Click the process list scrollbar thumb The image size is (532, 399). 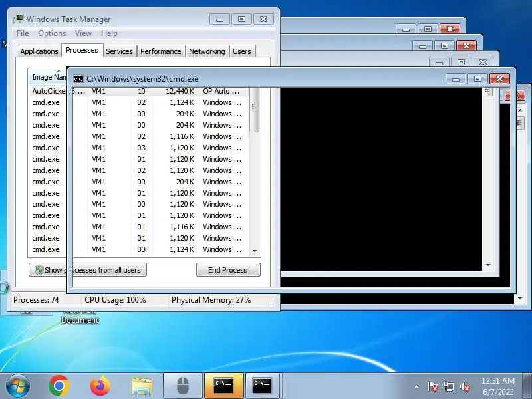tap(255, 110)
